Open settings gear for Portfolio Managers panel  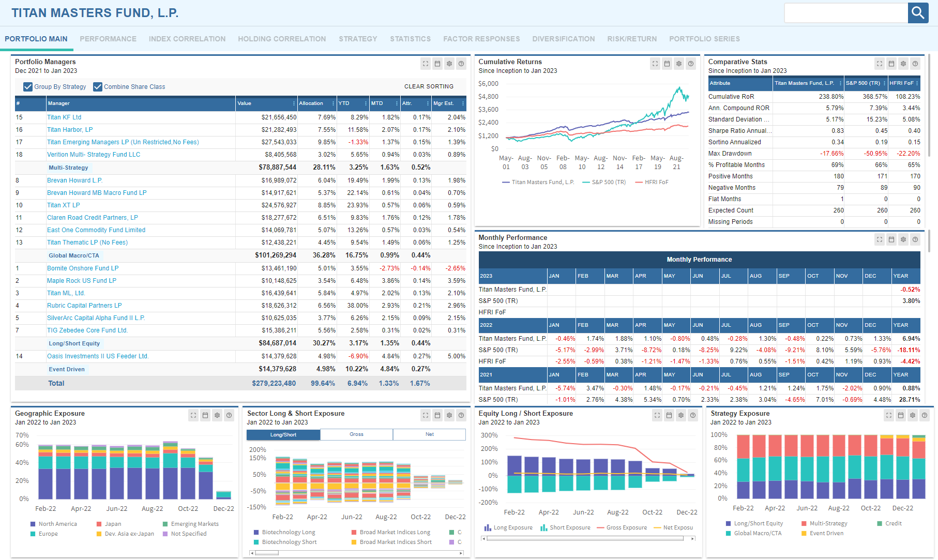coord(449,64)
